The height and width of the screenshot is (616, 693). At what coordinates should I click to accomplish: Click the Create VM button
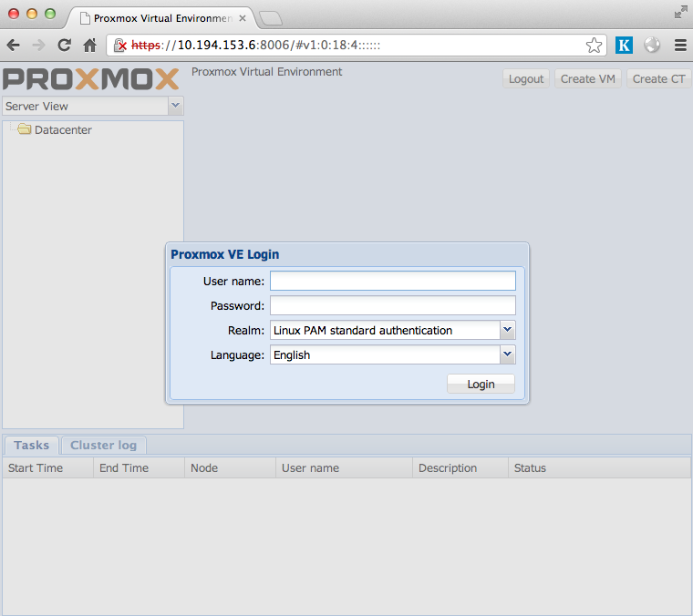coord(588,79)
